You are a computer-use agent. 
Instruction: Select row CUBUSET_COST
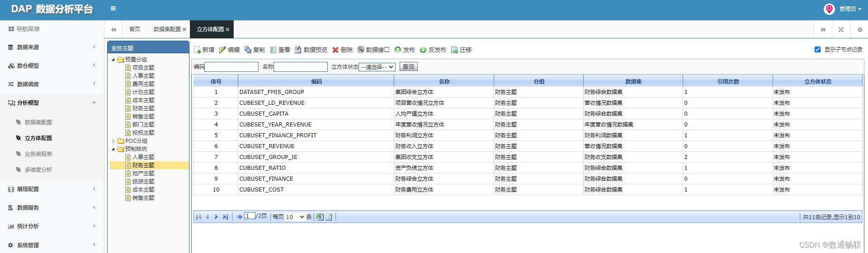click(x=528, y=190)
